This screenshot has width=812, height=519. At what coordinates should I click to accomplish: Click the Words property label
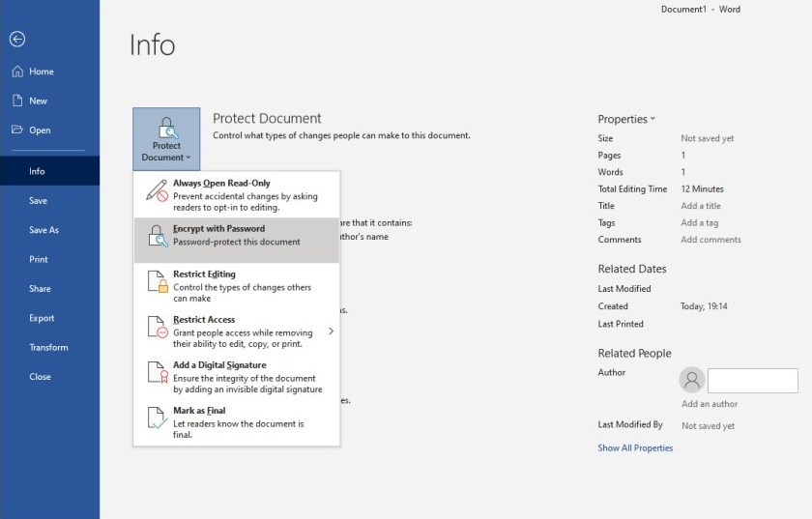point(610,172)
